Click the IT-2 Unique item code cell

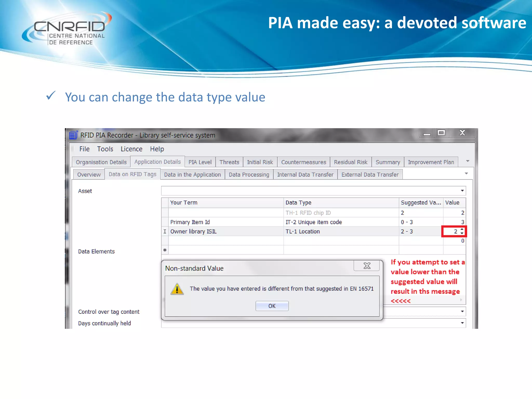(x=341, y=222)
